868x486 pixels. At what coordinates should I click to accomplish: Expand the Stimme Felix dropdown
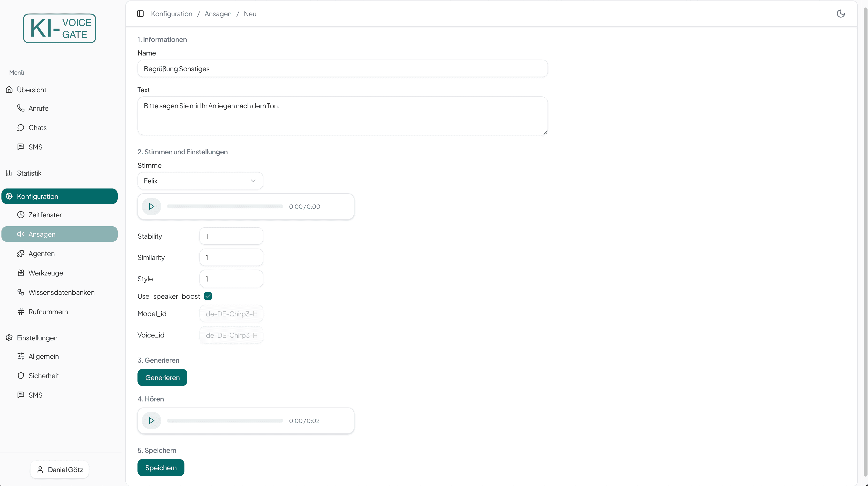point(200,181)
